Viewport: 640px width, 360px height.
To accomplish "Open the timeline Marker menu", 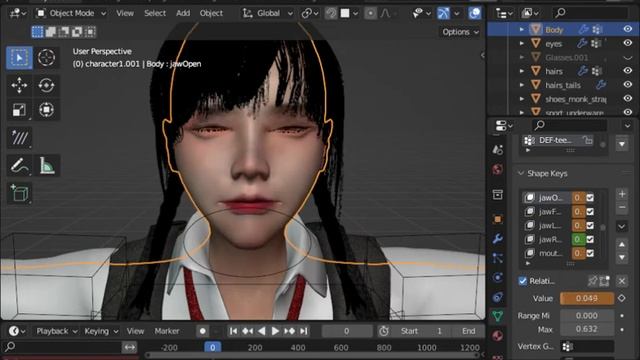I will (167, 331).
